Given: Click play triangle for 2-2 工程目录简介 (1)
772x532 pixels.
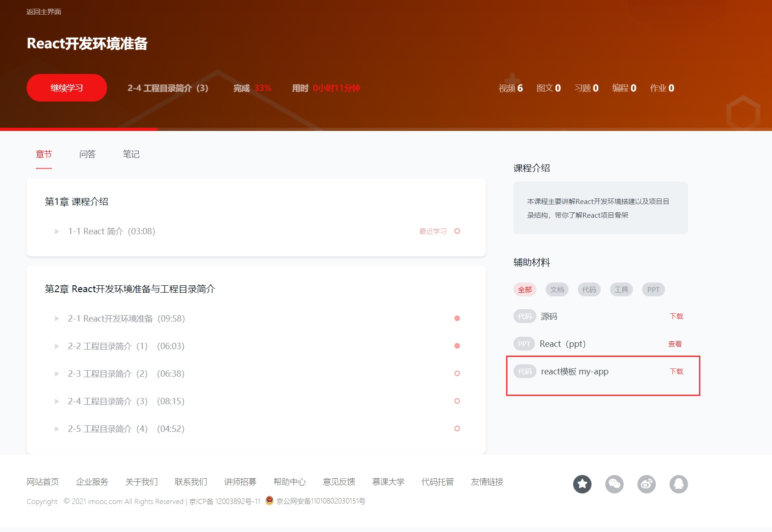Looking at the screenshot, I should [57, 346].
